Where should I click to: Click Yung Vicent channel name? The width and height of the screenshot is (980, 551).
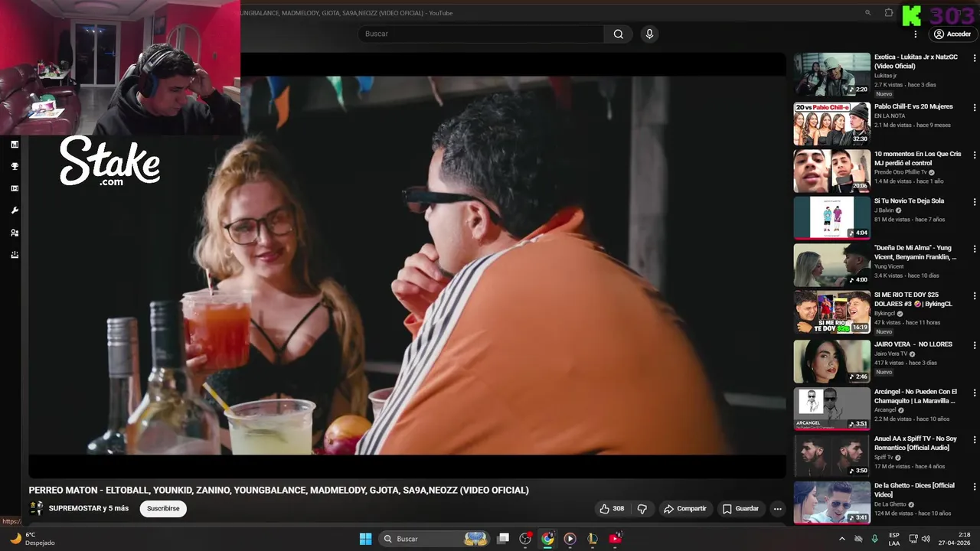(x=889, y=266)
